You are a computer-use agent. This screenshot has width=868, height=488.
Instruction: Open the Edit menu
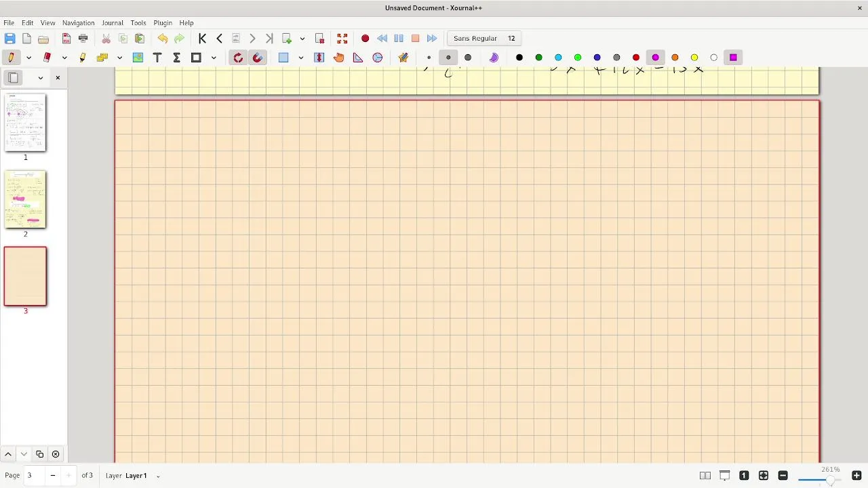27,23
